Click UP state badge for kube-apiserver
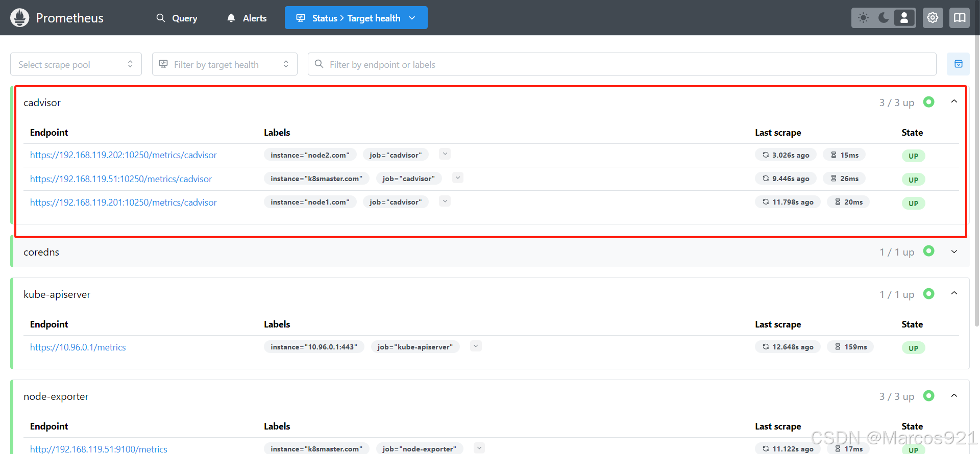The image size is (980, 454). (x=913, y=348)
